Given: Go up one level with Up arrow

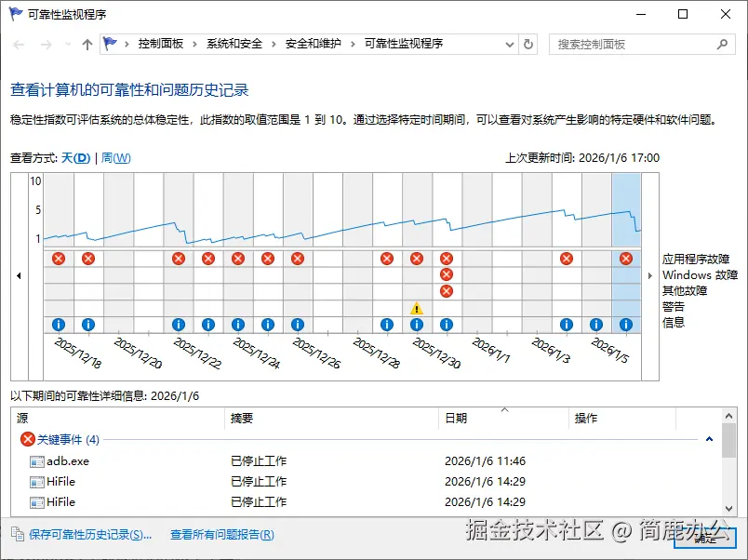Looking at the screenshot, I should (87, 45).
